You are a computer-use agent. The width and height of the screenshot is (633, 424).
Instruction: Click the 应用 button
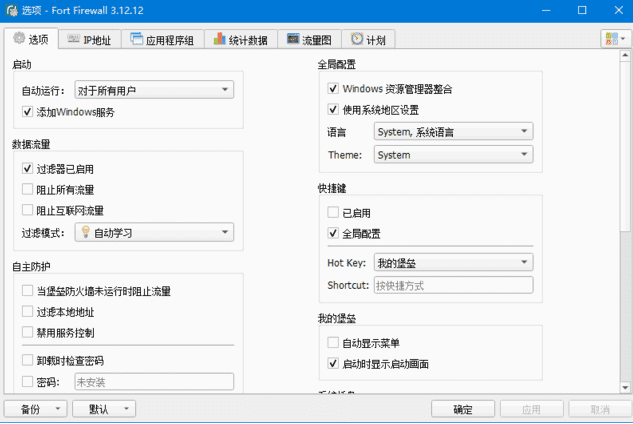tap(531, 409)
